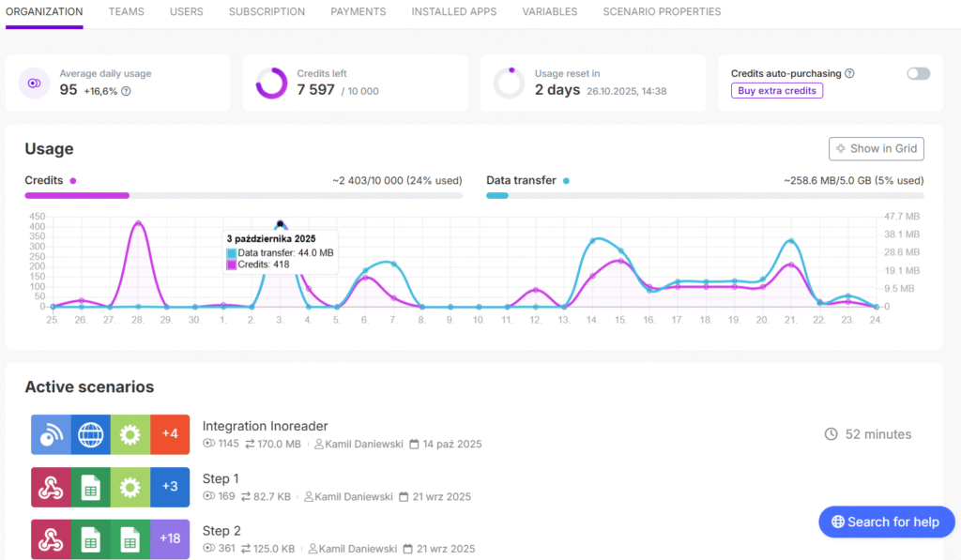
Task: Click the Google Sheets icon in Step 1 row
Action: tap(91, 487)
